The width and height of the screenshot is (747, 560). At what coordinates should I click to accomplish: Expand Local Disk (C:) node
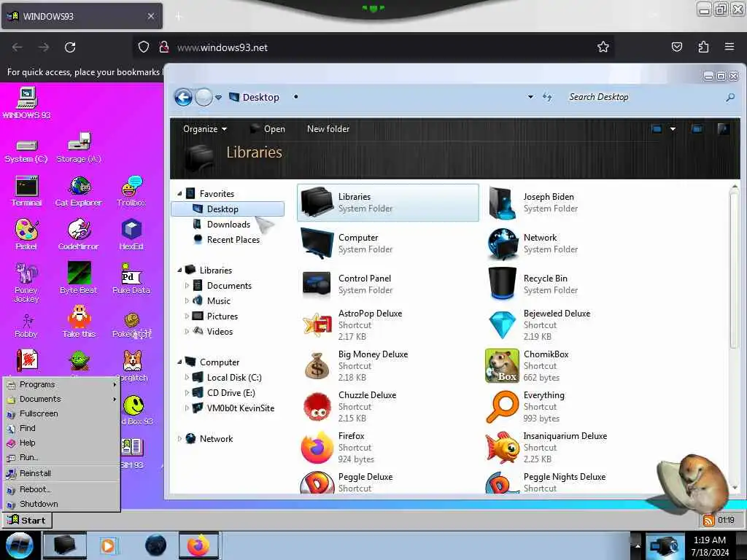click(x=187, y=378)
